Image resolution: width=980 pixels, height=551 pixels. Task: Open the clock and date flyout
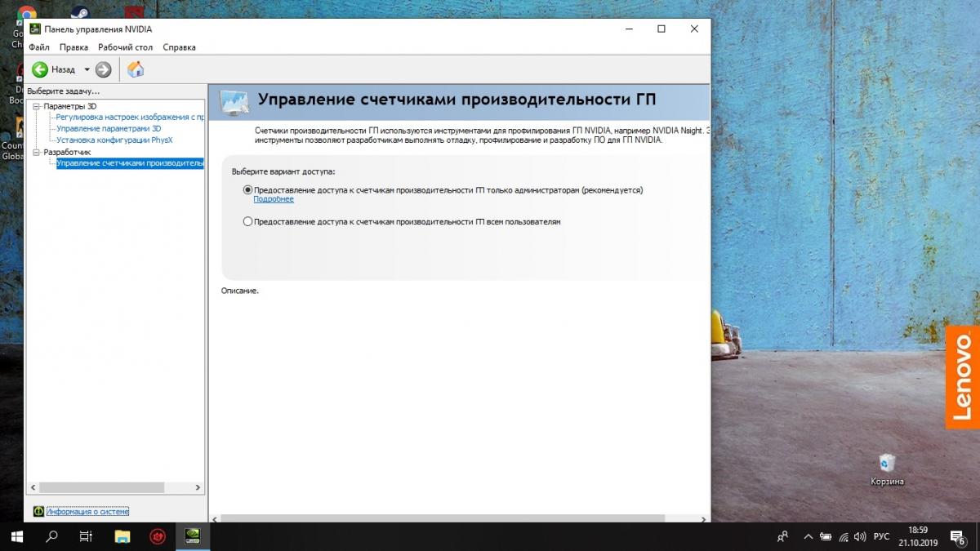pyautogui.click(x=919, y=536)
